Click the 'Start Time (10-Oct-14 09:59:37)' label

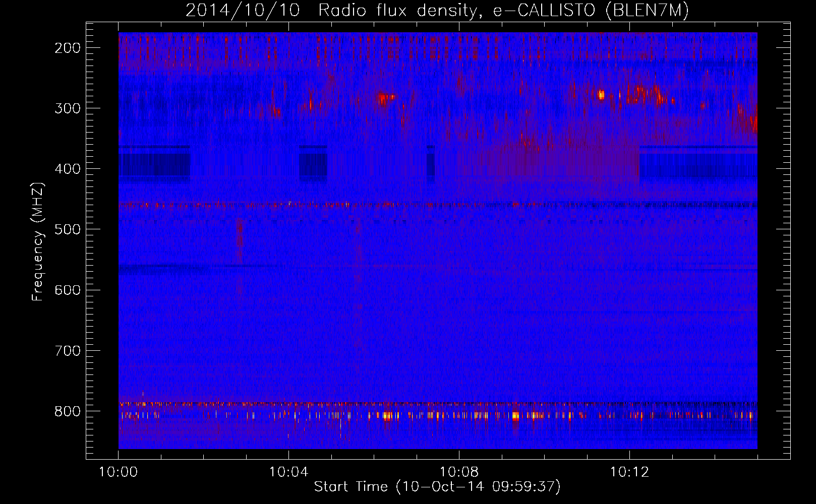(x=437, y=487)
